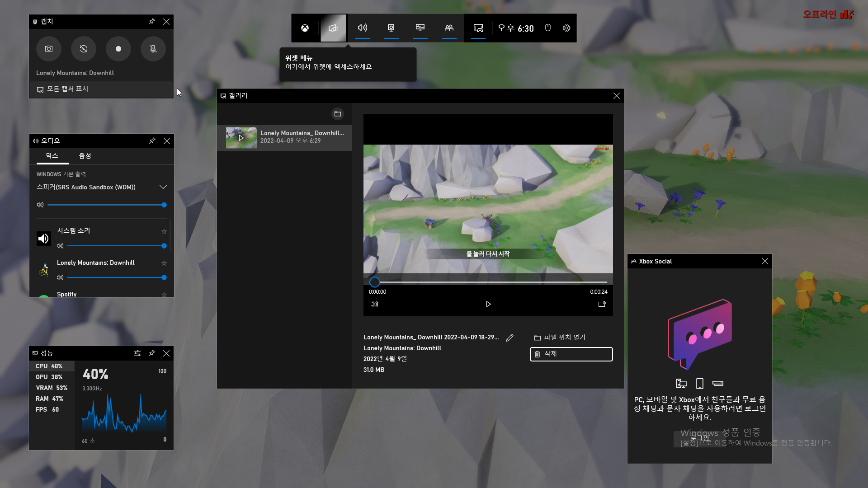The height and width of the screenshot is (488, 868).
Task: Open performance widget options icon
Action: click(137, 353)
